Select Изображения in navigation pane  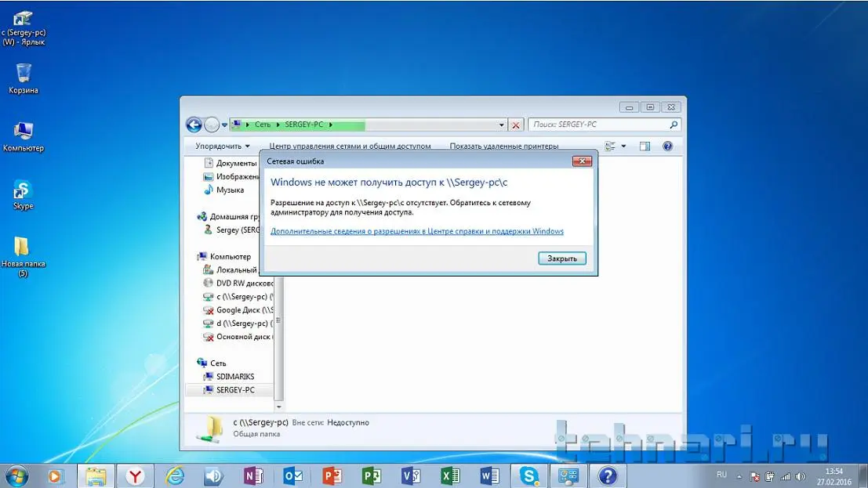click(x=231, y=176)
